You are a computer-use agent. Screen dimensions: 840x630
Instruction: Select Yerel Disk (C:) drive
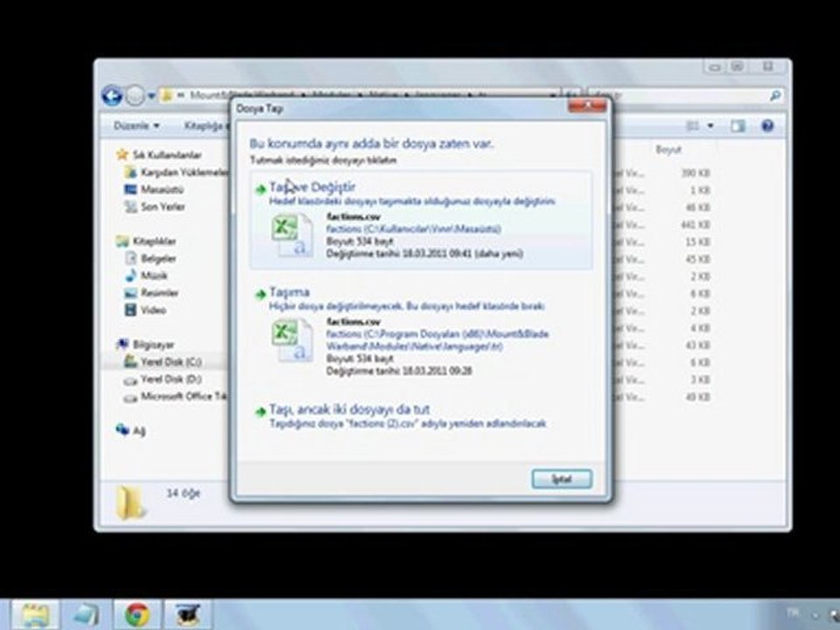pyautogui.click(x=164, y=361)
